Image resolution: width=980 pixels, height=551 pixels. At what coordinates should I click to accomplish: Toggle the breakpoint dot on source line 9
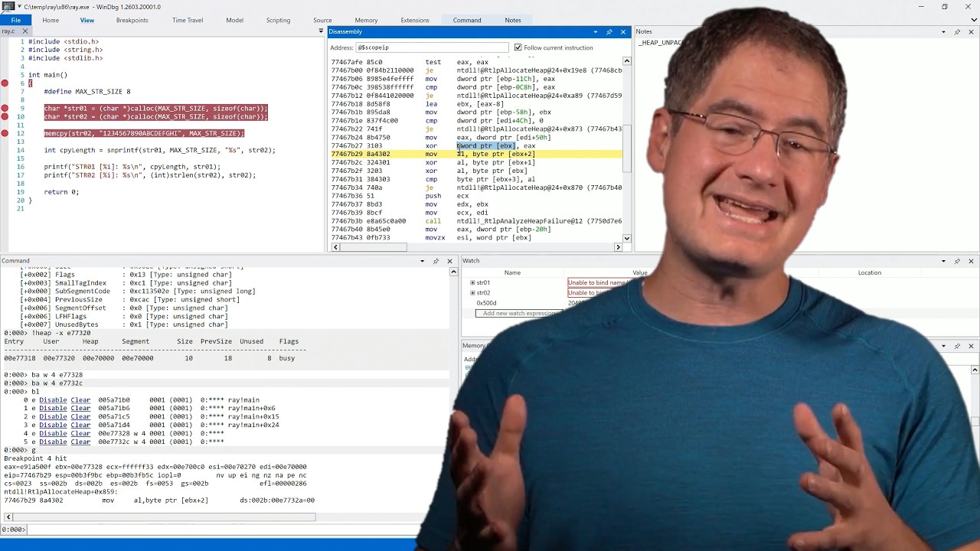point(5,109)
